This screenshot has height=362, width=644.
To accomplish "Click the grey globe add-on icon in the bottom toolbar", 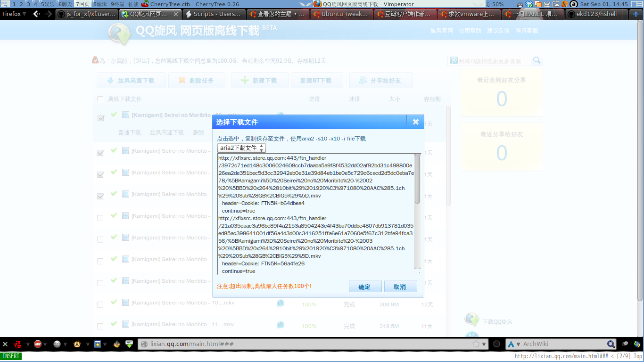I will click(x=57, y=344).
